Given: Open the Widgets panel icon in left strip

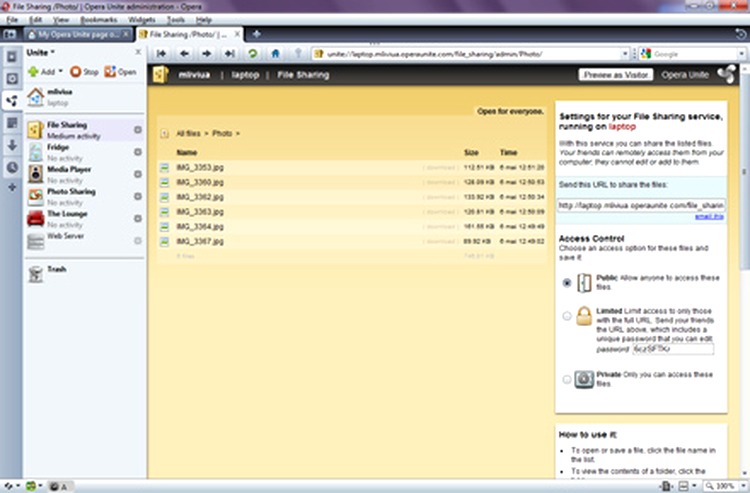Looking at the screenshot, I should tap(12, 79).
